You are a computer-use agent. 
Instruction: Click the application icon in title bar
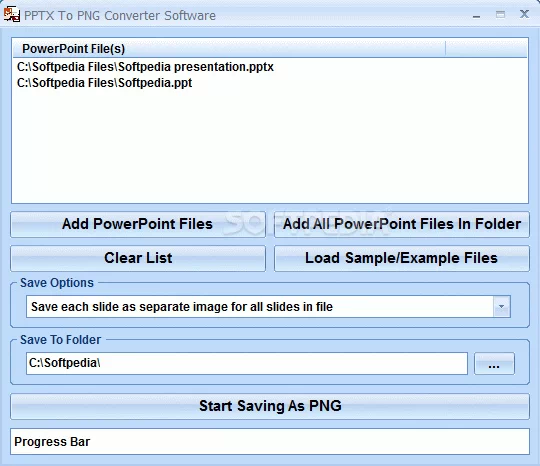click(x=12, y=14)
